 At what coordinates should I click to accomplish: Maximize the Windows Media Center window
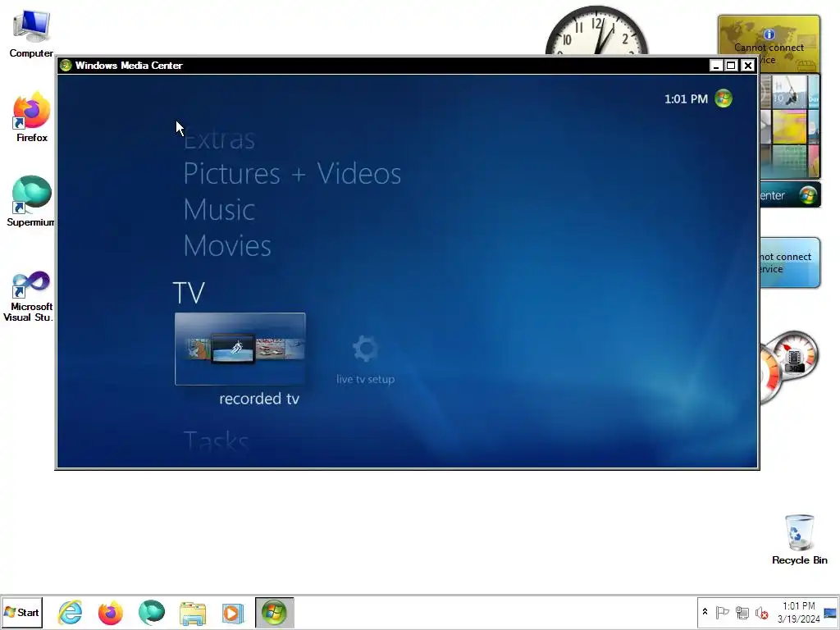click(x=731, y=66)
